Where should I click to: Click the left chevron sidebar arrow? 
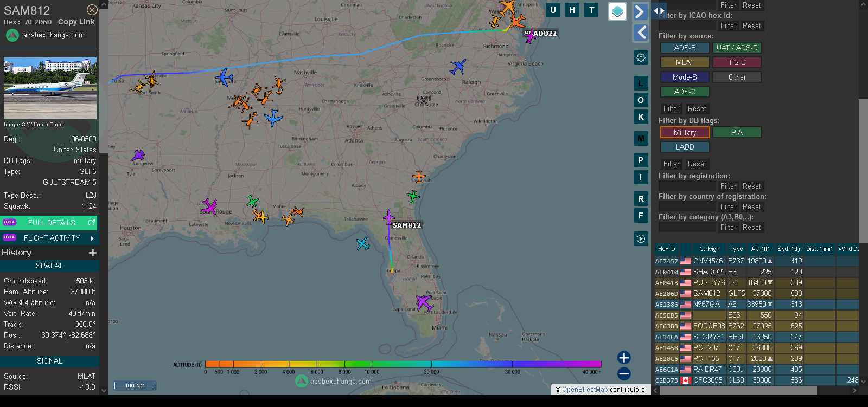click(x=641, y=33)
